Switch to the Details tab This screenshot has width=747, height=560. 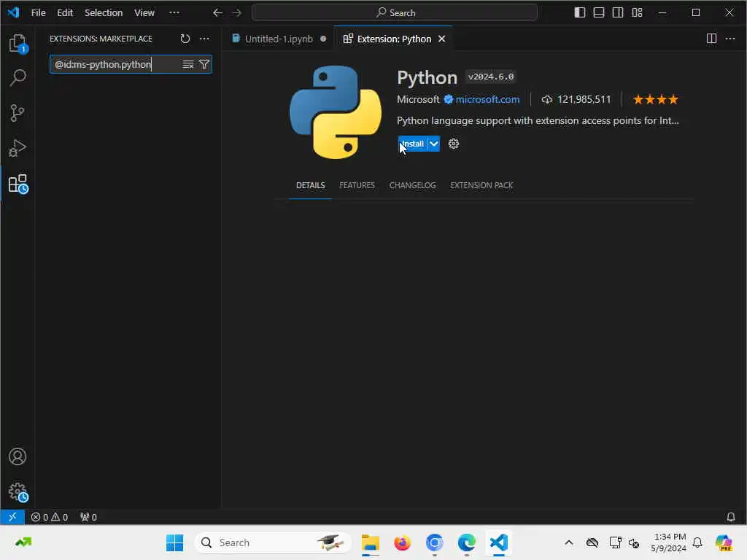(310, 185)
